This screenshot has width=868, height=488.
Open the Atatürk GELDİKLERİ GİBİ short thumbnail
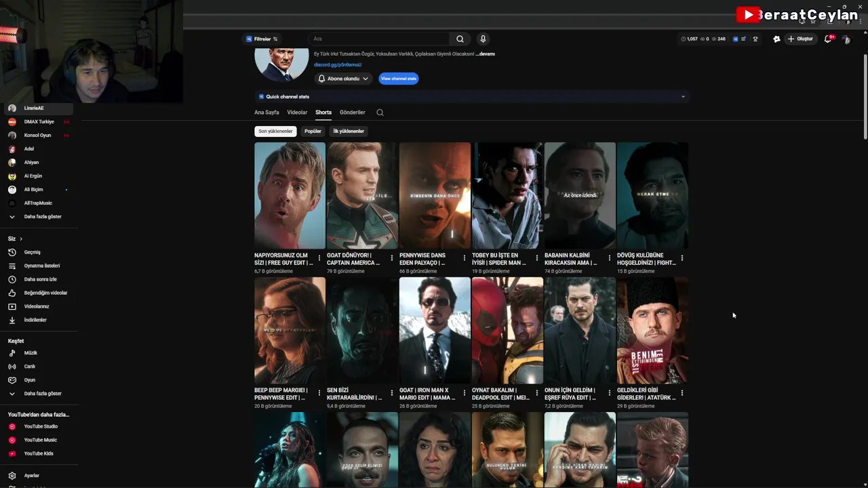click(x=652, y=330)
